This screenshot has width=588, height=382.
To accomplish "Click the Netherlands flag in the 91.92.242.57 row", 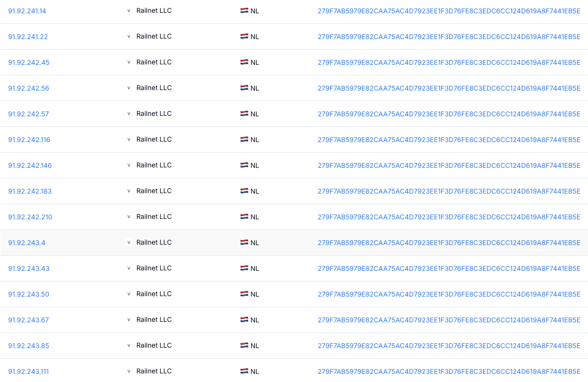I will coord(244,114).
